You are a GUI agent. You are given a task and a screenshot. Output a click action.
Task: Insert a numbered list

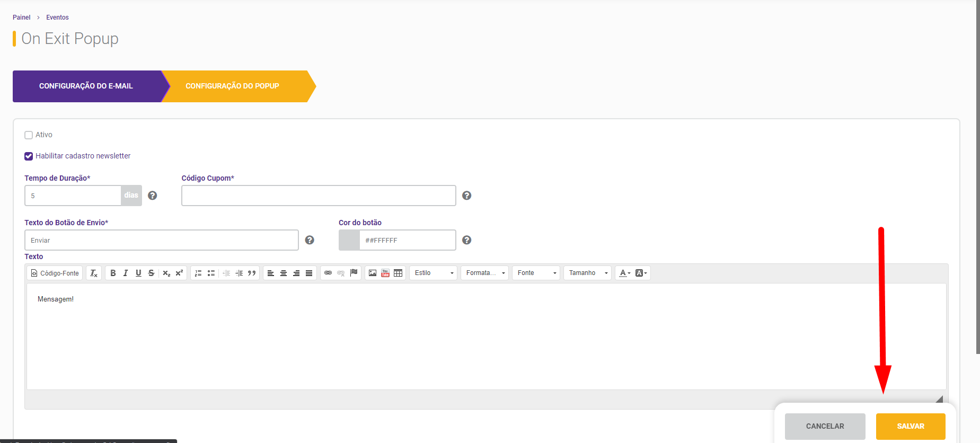(x=198, y=273)
